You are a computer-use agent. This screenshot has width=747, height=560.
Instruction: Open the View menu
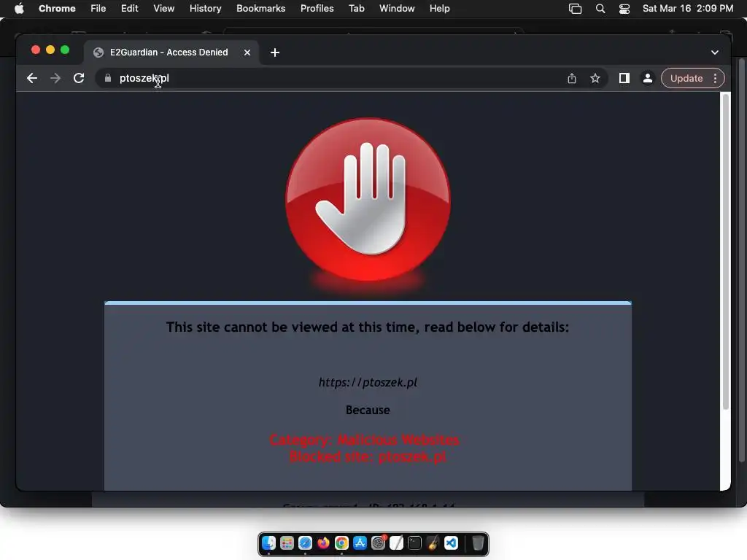point(163,9)
